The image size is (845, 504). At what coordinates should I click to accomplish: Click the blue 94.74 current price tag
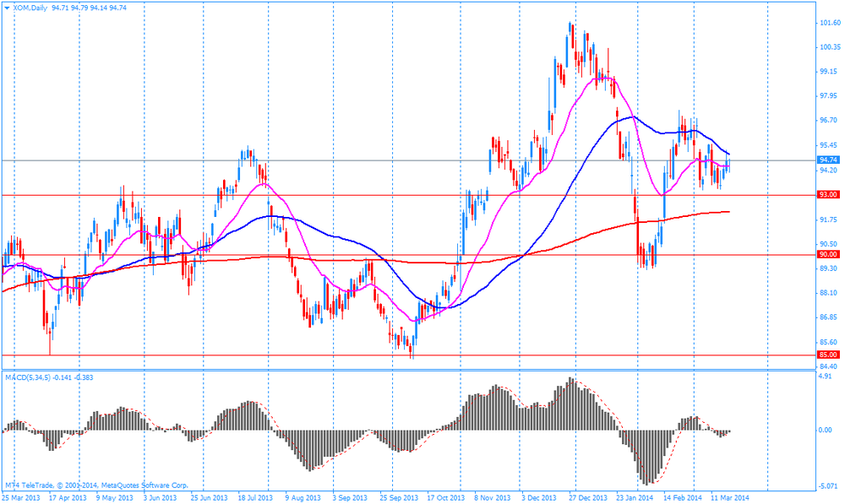[x=828, y=160]
